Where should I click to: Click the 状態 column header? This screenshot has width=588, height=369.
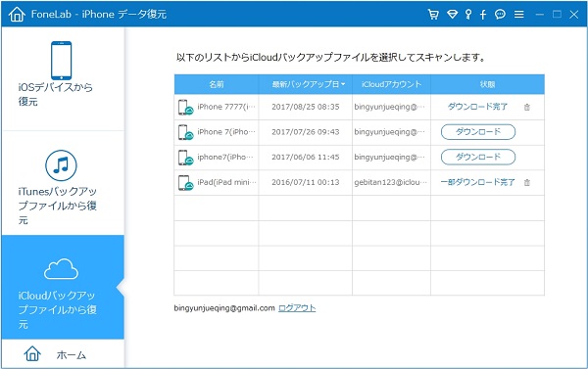coord(487,84)
